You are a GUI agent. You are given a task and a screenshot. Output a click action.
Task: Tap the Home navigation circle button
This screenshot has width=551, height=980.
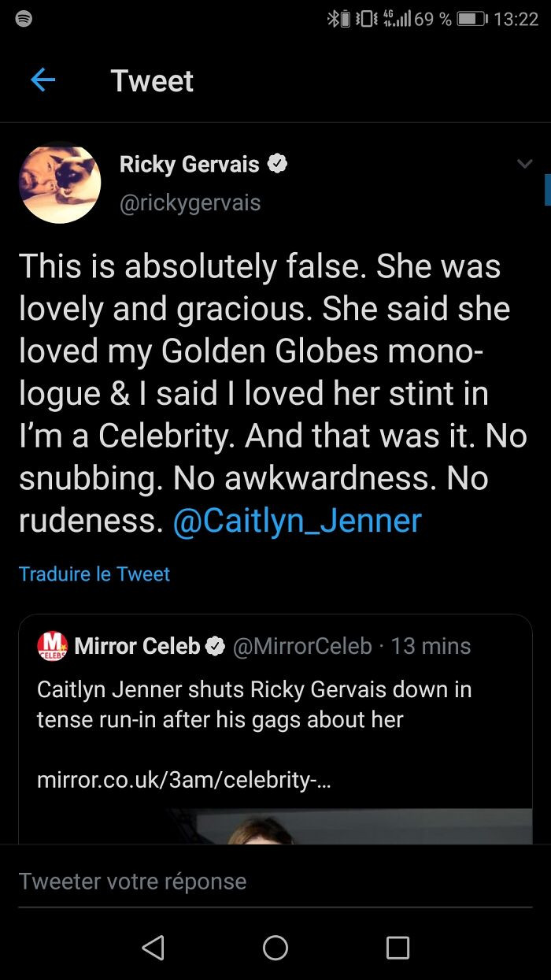coord(275,948)
